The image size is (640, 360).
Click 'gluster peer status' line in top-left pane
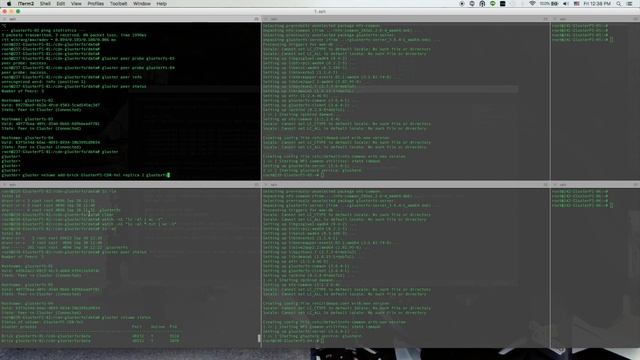(x=73, y=87)
